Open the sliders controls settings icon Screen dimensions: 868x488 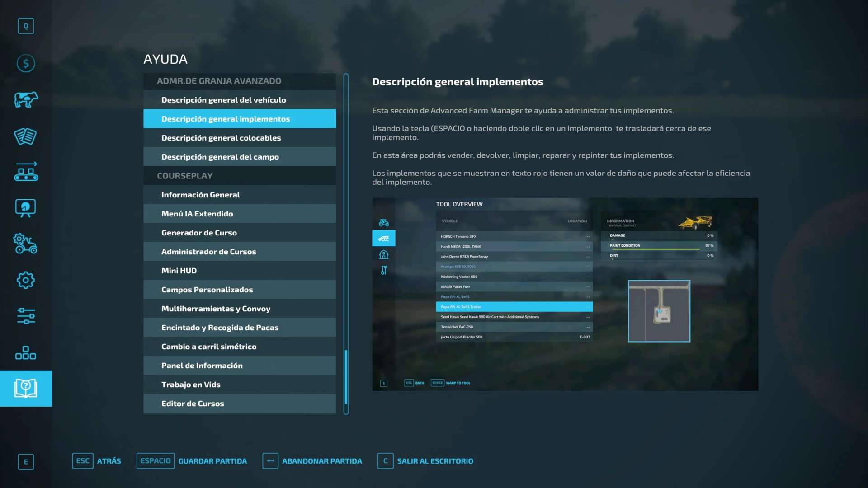click(26, 316)
